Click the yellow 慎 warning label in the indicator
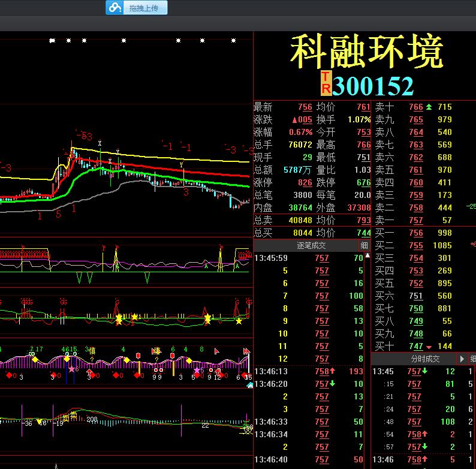This screenshot has height=469, width=476. click(91, 351)
